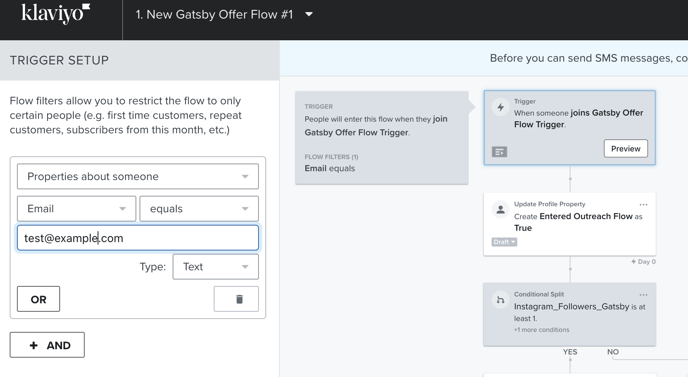Select the Conditional Split card
This screenshot has width=688, height=377.
pyautogui.click(x=570, y=314)
